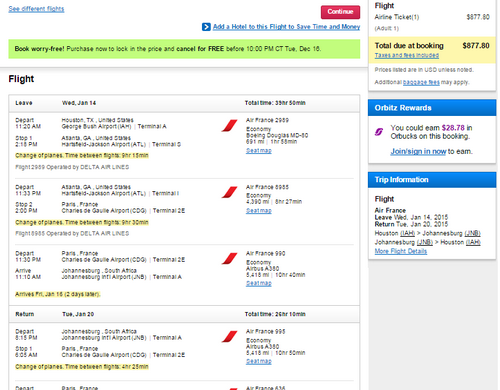Click the JNB code in Johannesburg to Houston route

[x=425, y=242]
